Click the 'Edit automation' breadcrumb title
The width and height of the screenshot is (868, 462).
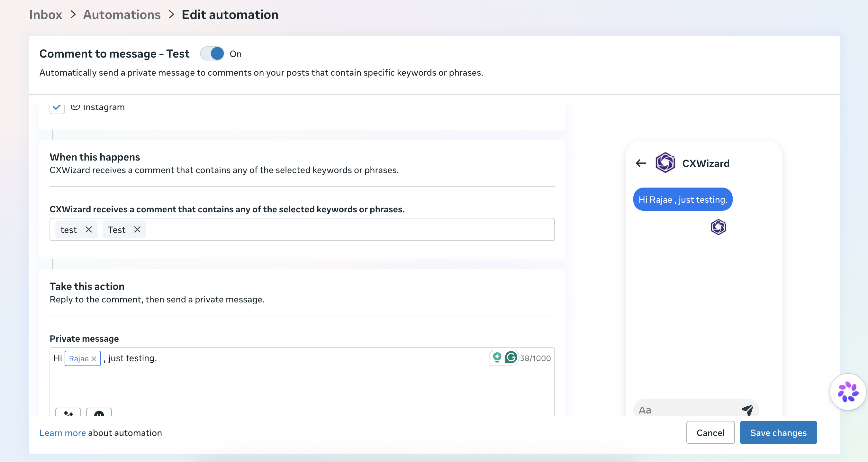[230, 14]
